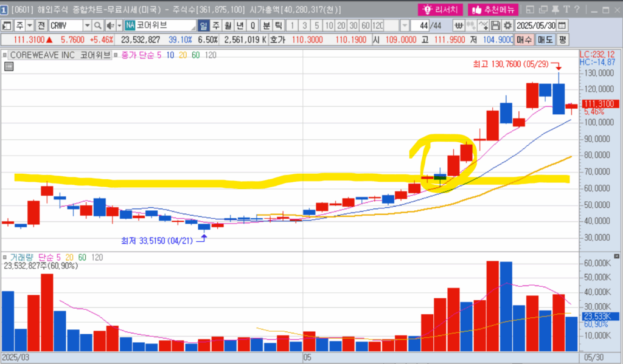Viewport: 623px width, 364px height.
Task: Select the 3 interval button
Action: [x=304, y=26]
